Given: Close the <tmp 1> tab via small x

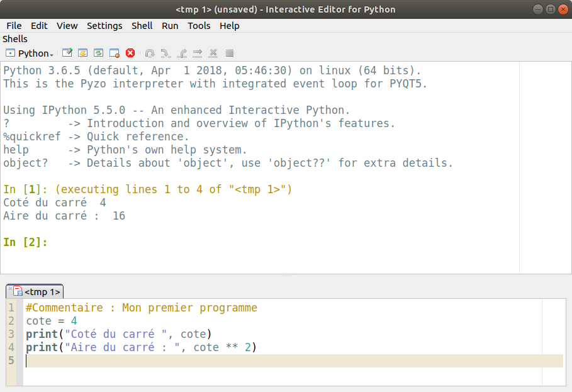Looking at the screenshot, I should (x=10, y=288).
